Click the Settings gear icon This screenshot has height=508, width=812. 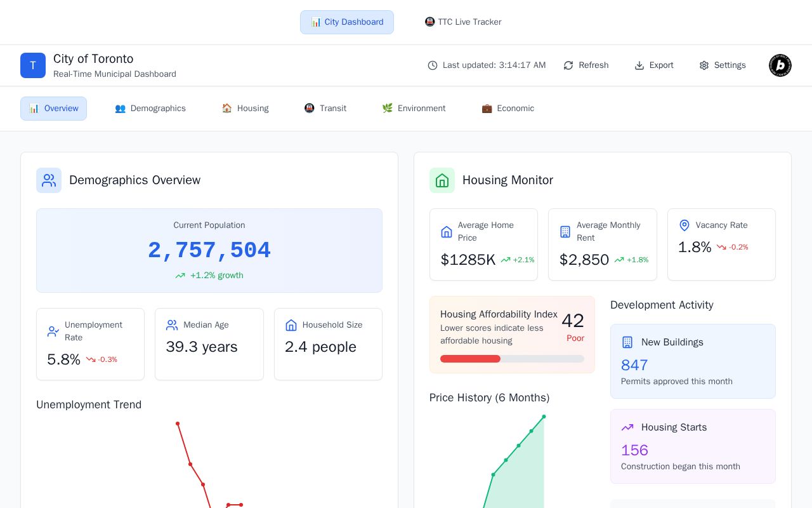pos(704,65)
